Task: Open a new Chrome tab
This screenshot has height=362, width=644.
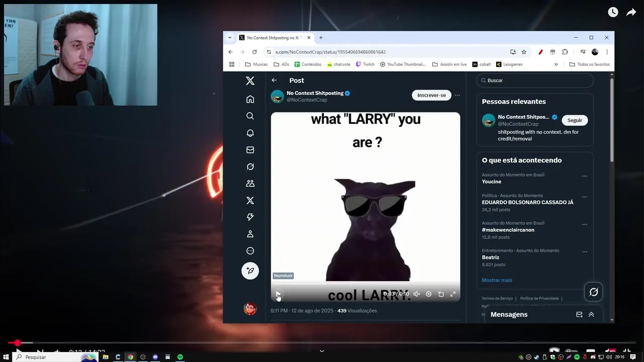Action: point(321,38)
